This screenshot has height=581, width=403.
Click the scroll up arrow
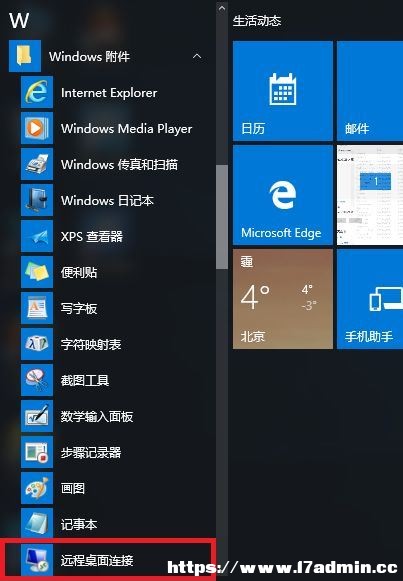pyautogui.click(x=222, y=7)
